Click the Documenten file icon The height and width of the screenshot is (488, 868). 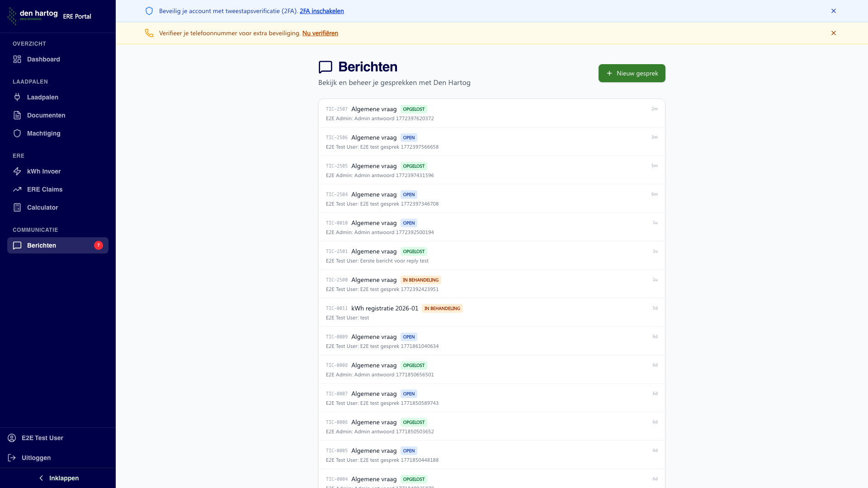pos(17,115)
